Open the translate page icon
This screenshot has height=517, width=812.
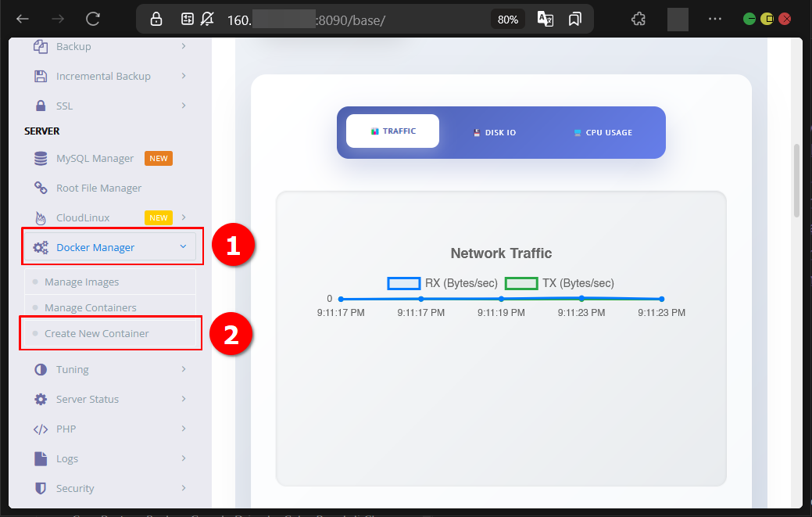pyautogui.click(x=546, y=20)
